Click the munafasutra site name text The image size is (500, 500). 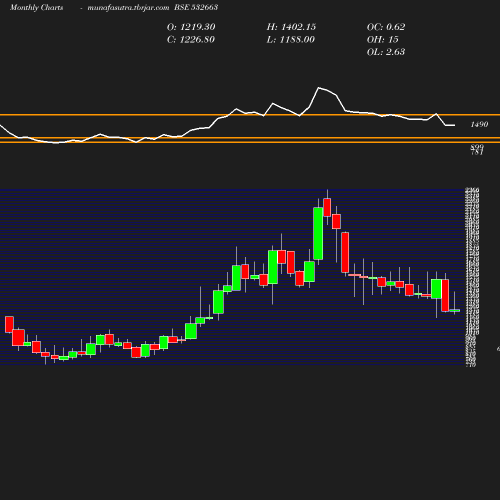tap(128, 7)
